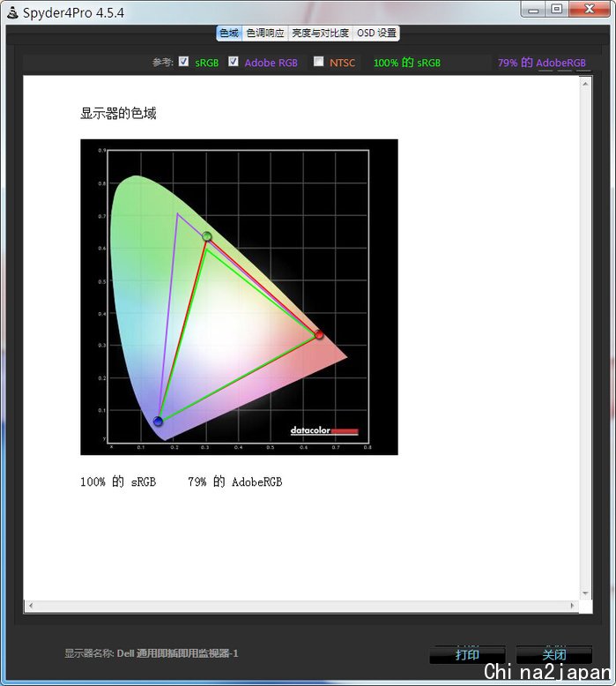Click the '显示器的色域' heading
The height and width of the screenshot is (686, 616).
click(x=118, y=114)
